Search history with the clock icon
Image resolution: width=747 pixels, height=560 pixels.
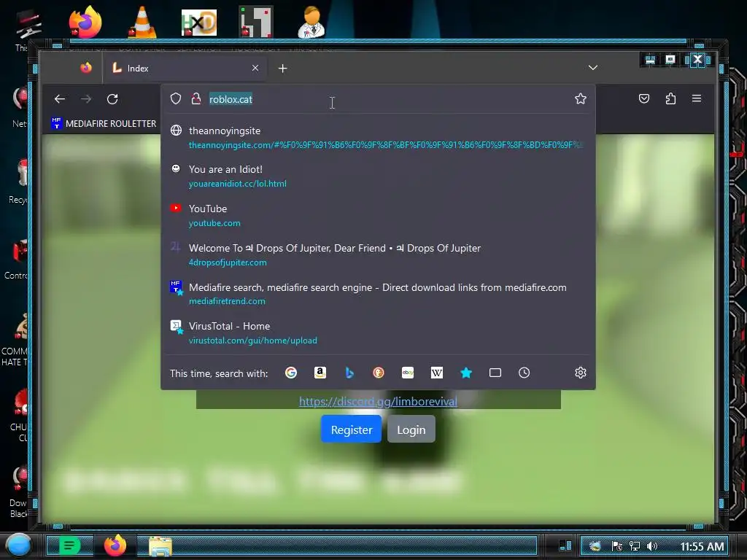tap(524, 373)
